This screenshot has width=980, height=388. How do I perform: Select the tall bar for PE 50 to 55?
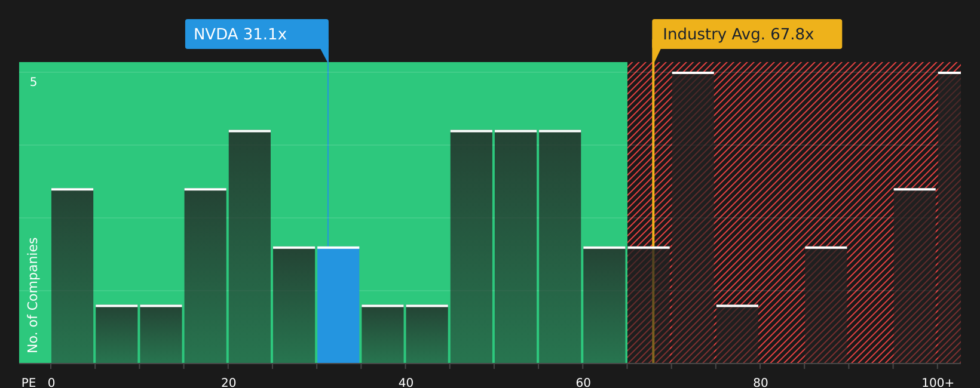516,247
